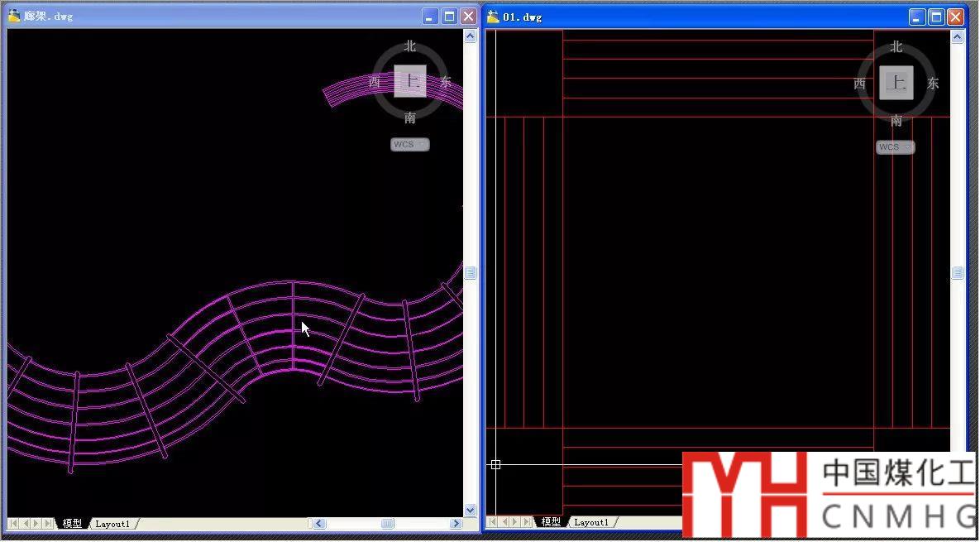This screenshot has width=980, height=542.
Task: Jump to first layout tab in 廊架.dwg
Action: coord(13,524)
